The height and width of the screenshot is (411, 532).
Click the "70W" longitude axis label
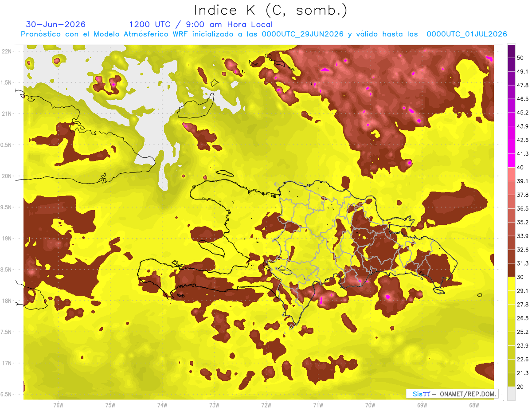pos(370,405)
